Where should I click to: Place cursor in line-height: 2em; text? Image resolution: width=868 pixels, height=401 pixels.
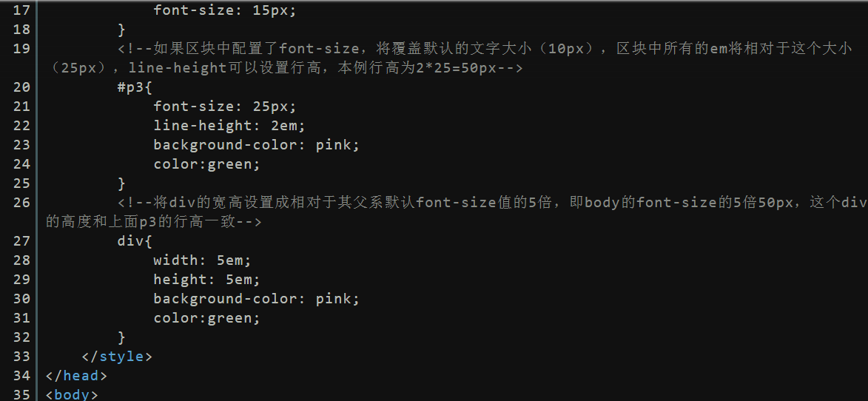click(x=229, y=126)
